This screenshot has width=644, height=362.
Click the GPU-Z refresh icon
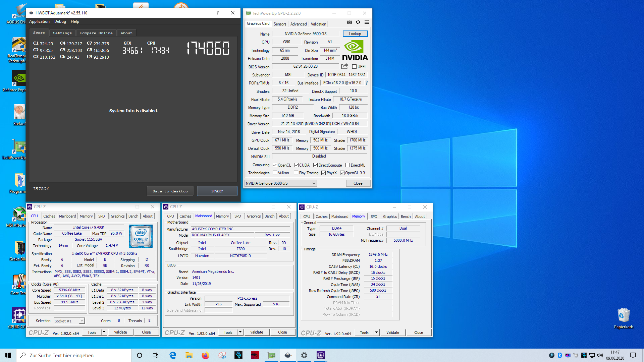coord(358,22)
